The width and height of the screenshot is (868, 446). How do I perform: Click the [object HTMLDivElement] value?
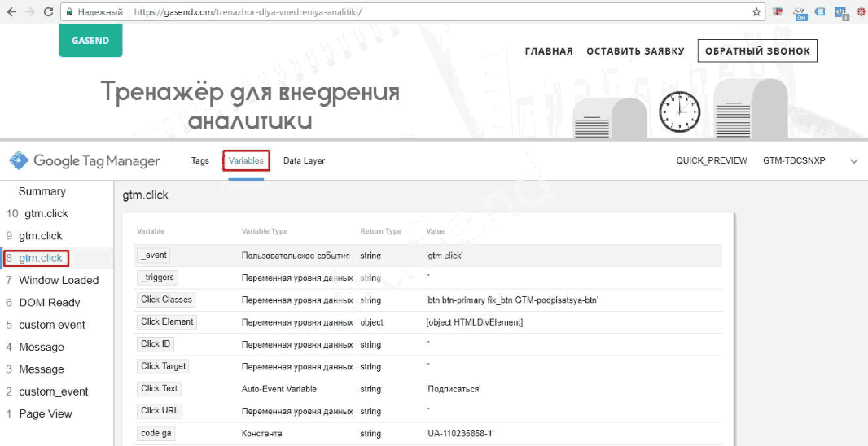click(475, 322)
